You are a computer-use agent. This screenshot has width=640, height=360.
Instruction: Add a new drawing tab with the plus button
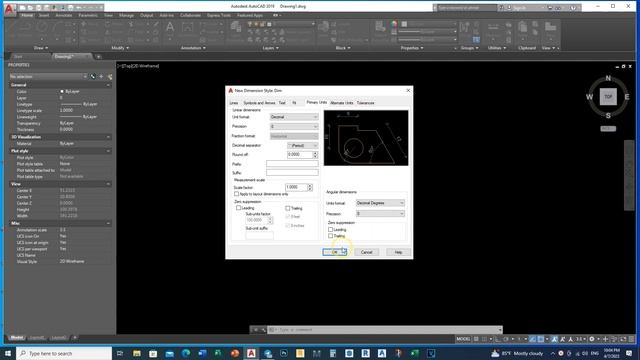98,57
